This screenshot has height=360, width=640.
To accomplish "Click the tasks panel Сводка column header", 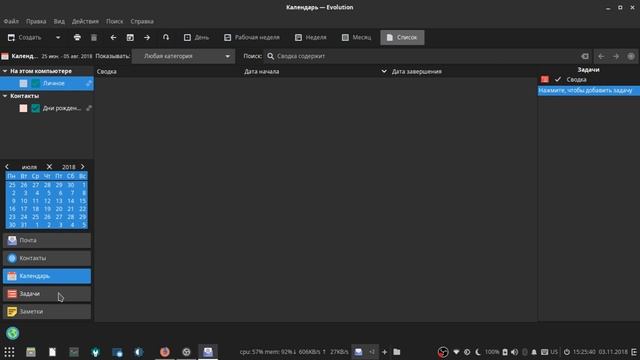I will tap(576, 79).
